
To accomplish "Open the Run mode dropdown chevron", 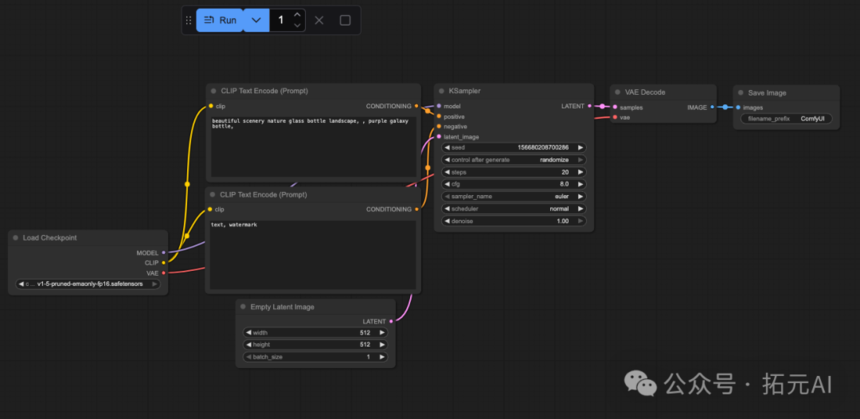I will point(256,20).
